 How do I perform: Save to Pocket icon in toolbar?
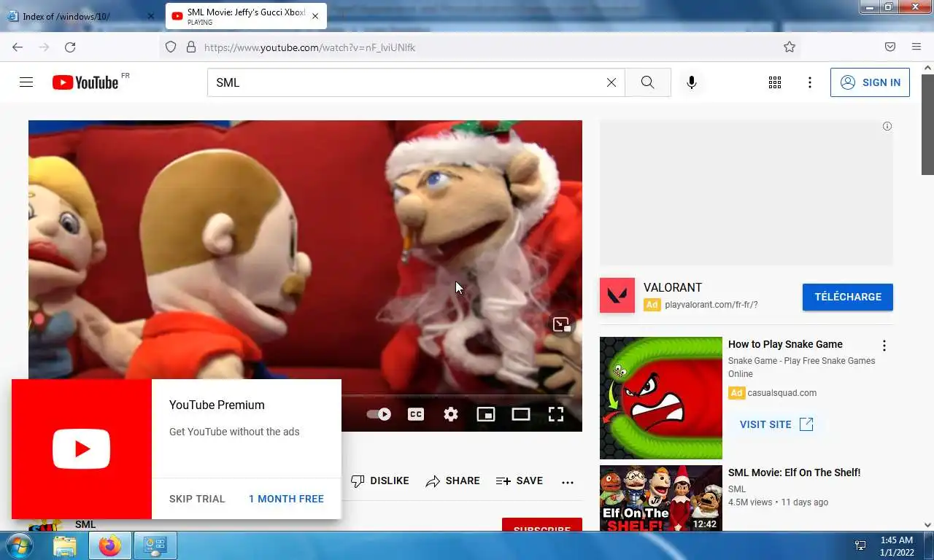coord(890,47)
